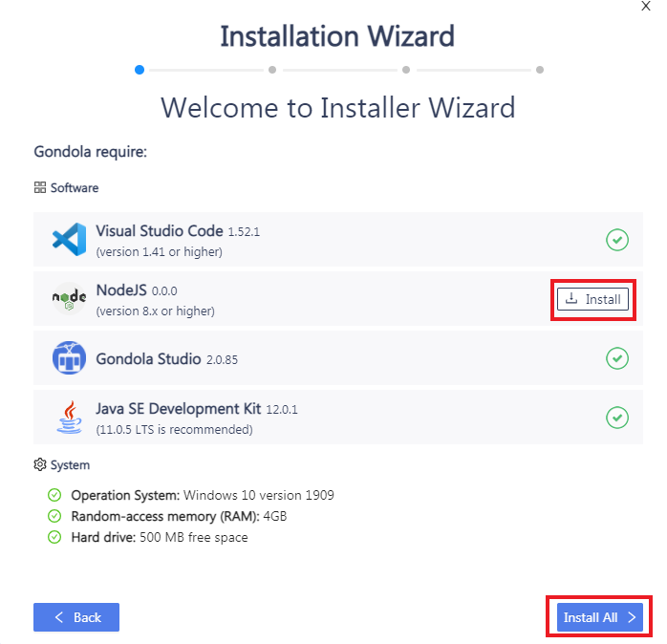This screenshot has width=667, height=644.
Task: Click the 'Gondola require:' heading
Action: pyautogui.click(x=91, y=152)
